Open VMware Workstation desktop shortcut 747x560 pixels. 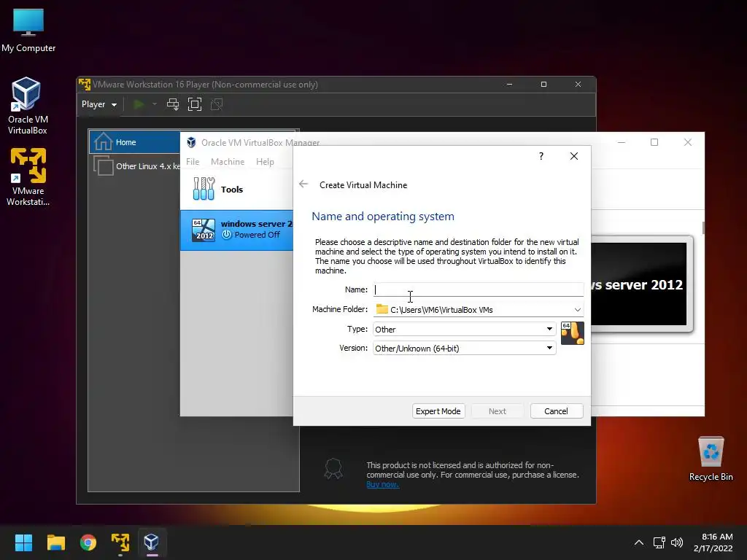pyautogui.click(x=28, y=176)
